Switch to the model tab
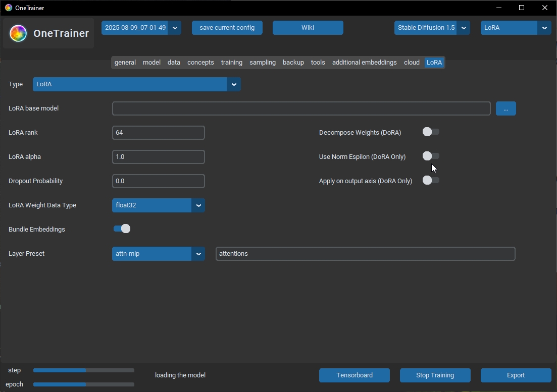Viewport: 557px width, 392px height. click(151, 63)
